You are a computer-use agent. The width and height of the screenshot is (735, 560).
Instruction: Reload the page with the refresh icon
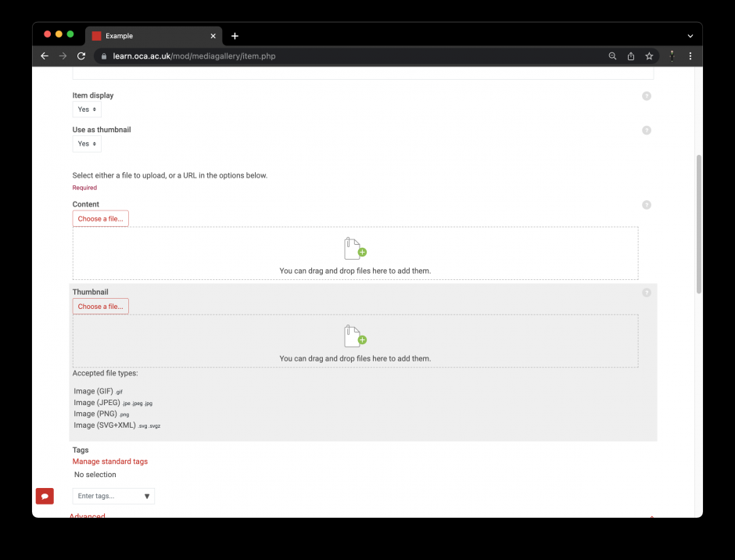point(81,56)
